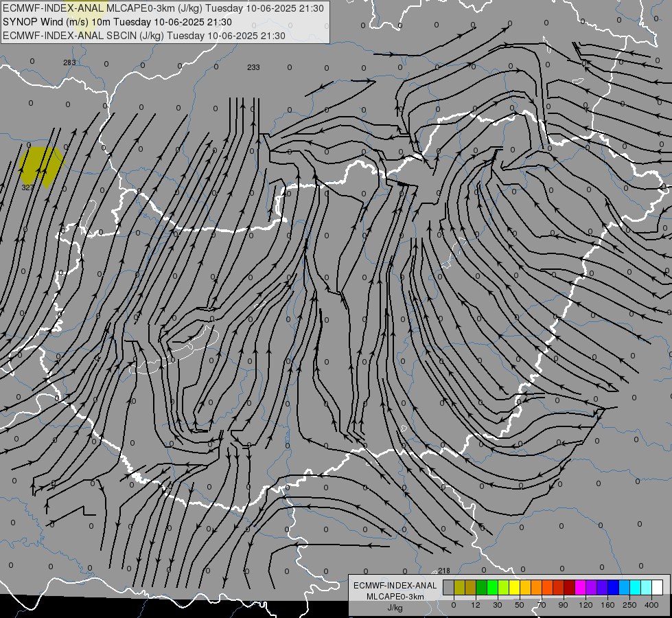
Task: Click the legend tick value 400
Action: point(651,605)
